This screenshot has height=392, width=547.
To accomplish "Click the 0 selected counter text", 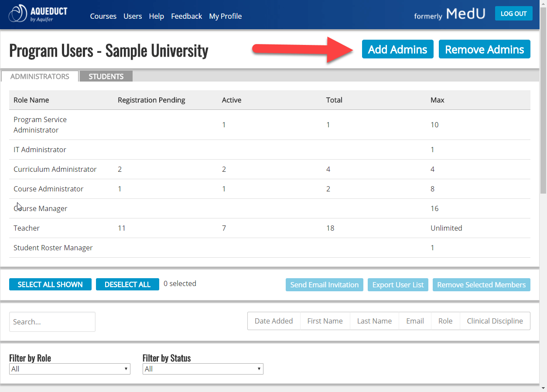I will point(180,283).
